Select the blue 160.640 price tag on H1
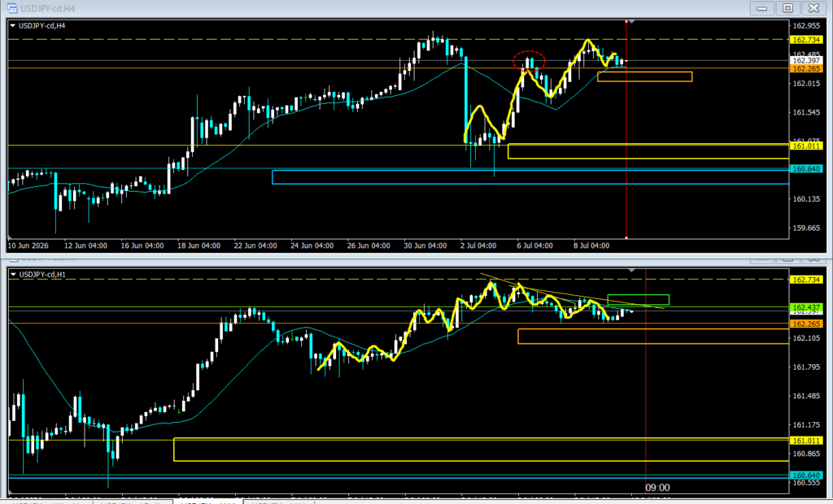833x504 pixels. pyautogui.click(x=806, y=476)
